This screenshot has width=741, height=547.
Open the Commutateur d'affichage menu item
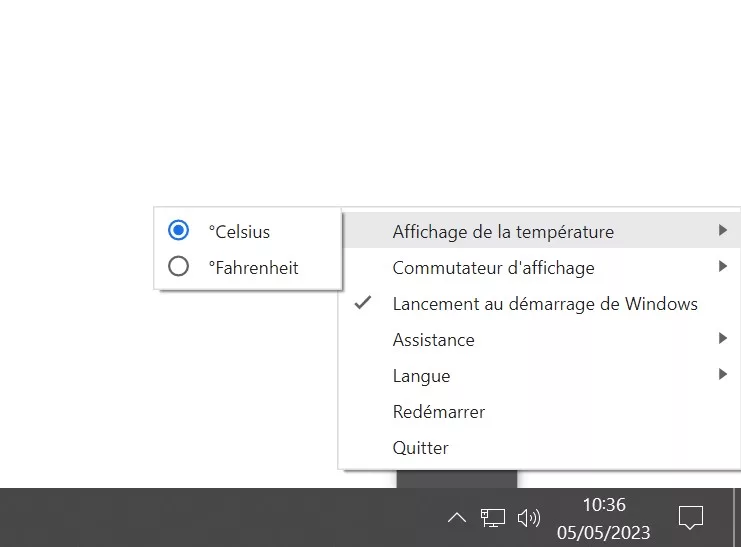(493, 267)
